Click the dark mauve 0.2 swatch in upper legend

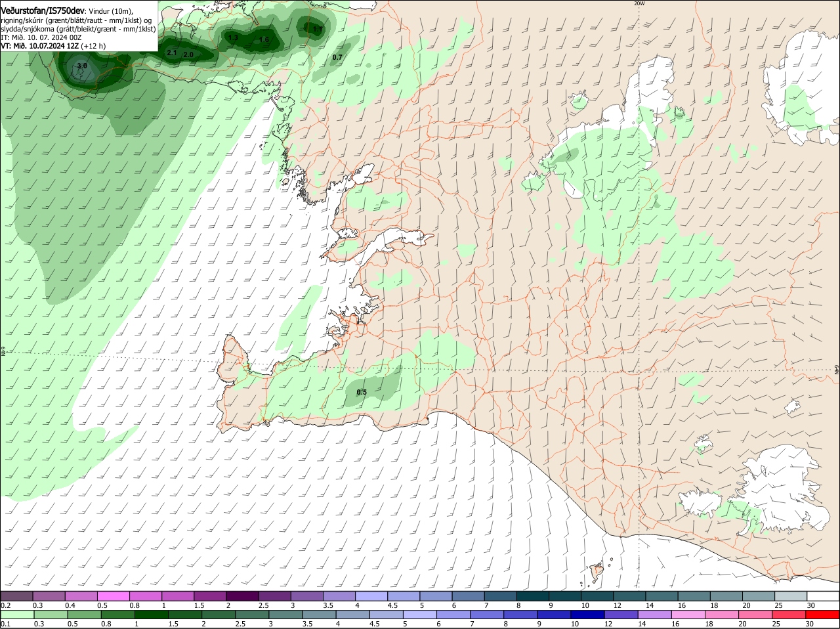pos(16,596)
